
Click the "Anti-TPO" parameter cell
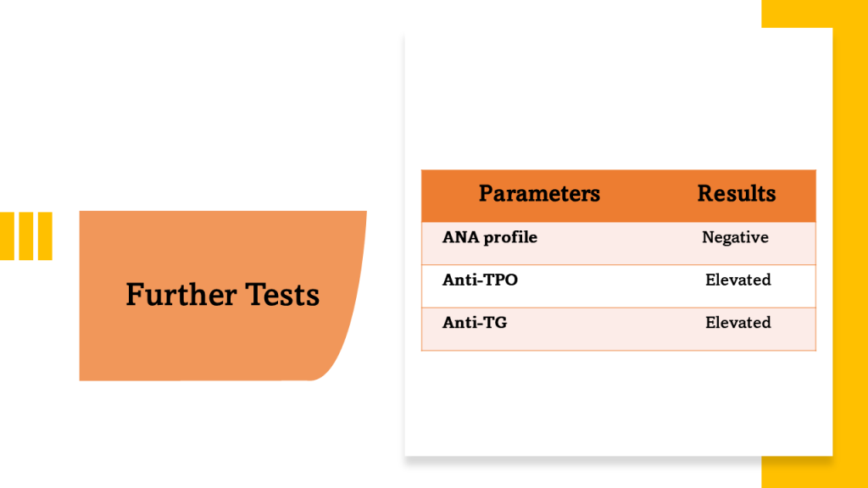click(480, 280)
